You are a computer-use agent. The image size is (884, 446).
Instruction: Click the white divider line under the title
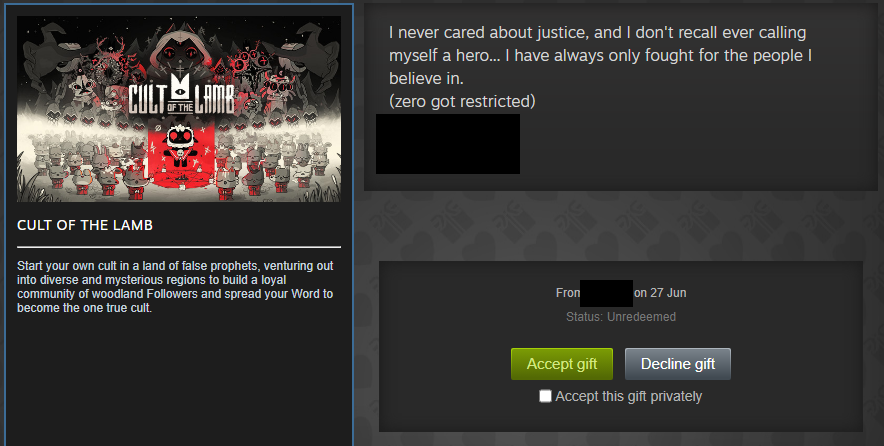[179, 247]
